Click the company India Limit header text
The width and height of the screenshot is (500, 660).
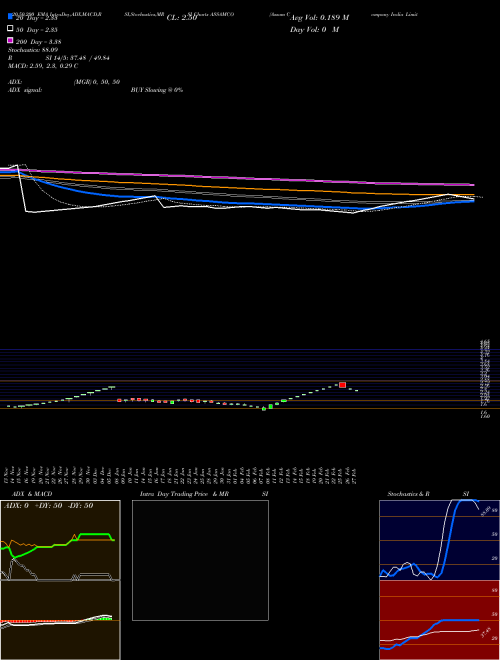[x=394, y=14]
